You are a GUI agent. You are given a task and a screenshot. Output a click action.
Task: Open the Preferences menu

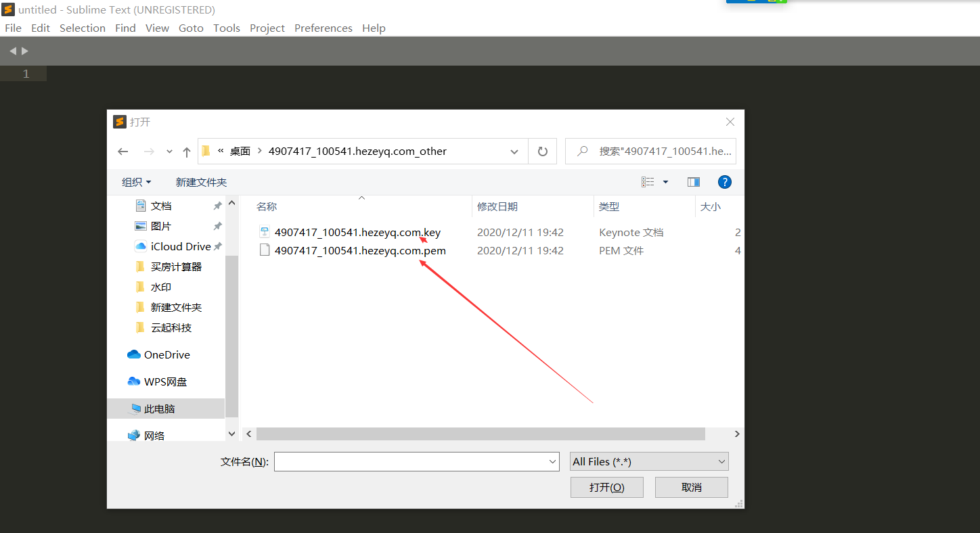[x=323, y=28]
